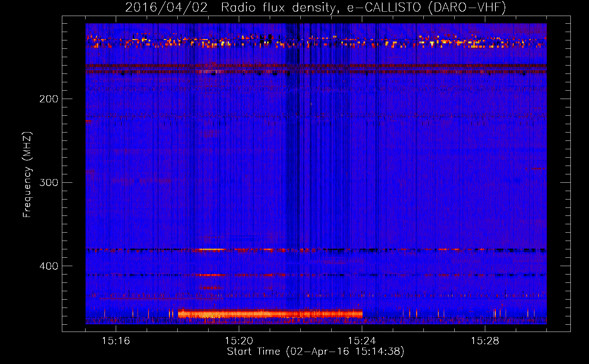Click the 300 frequency tick label
The image size is (589, 364).
(x=49, y=182)
